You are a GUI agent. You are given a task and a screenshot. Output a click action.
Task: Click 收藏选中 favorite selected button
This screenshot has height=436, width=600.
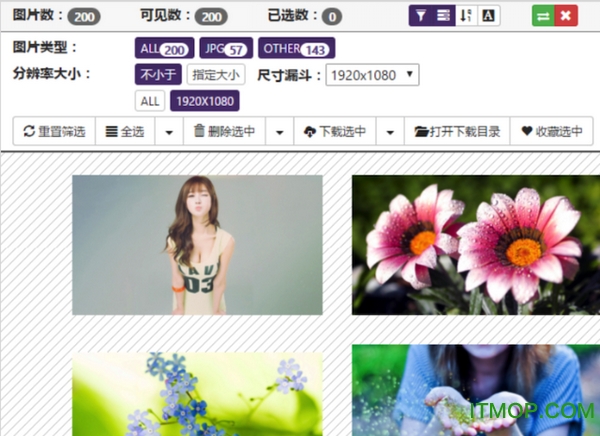(551, 131)
